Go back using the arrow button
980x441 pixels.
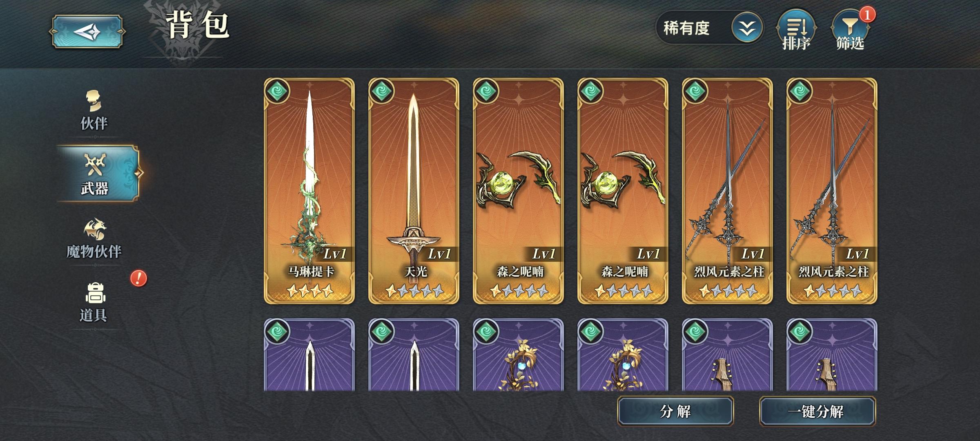[x=87, y=31]
